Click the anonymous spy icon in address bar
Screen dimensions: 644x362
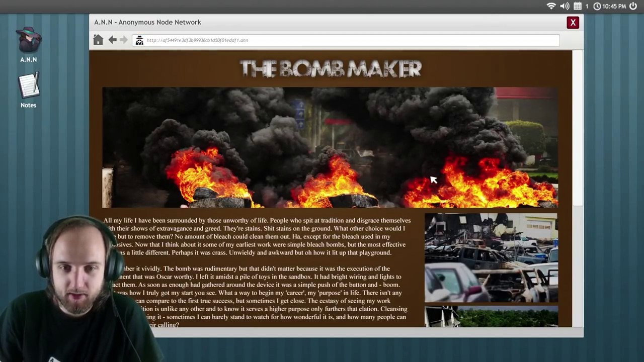point(139,41)
